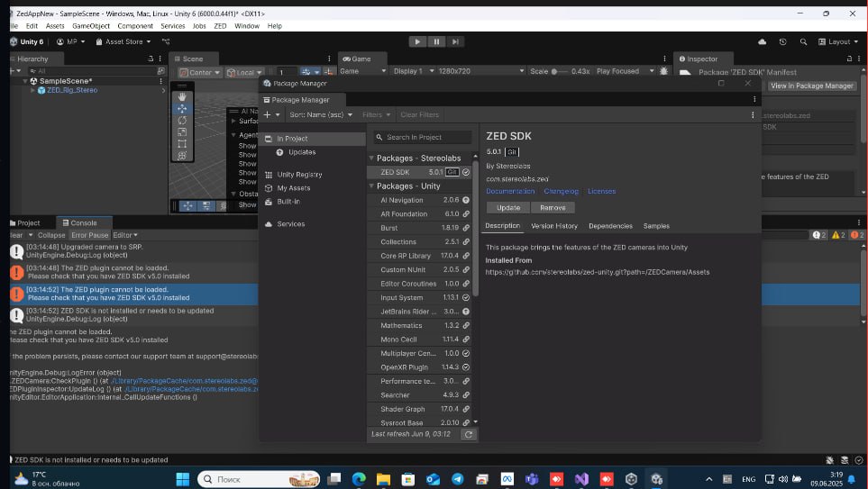Toggle console error messages count filter

tap(857, 235)
